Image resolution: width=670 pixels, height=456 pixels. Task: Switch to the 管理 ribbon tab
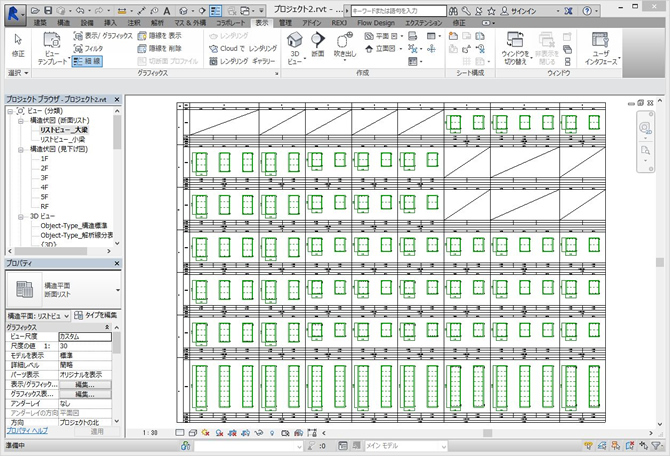tap(285, 23)
